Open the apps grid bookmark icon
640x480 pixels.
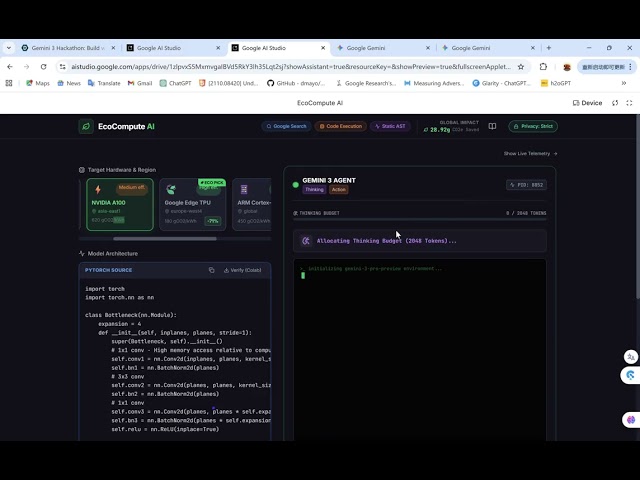(x=9, y=83)
